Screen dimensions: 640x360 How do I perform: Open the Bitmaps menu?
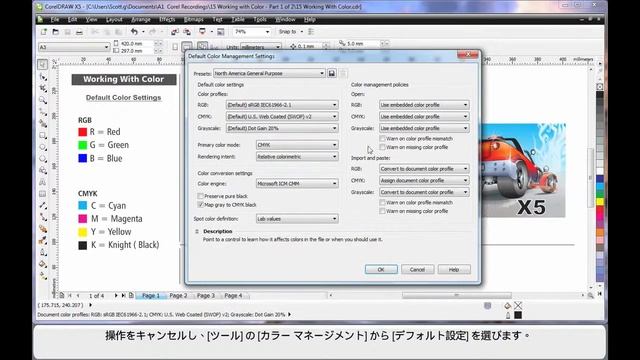[193, 19]
